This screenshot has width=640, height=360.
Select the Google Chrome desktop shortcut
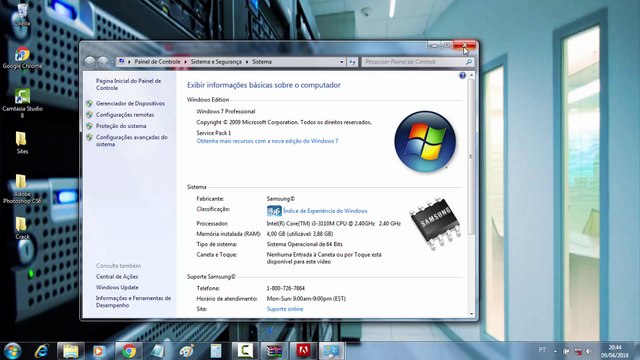[22, 57]
